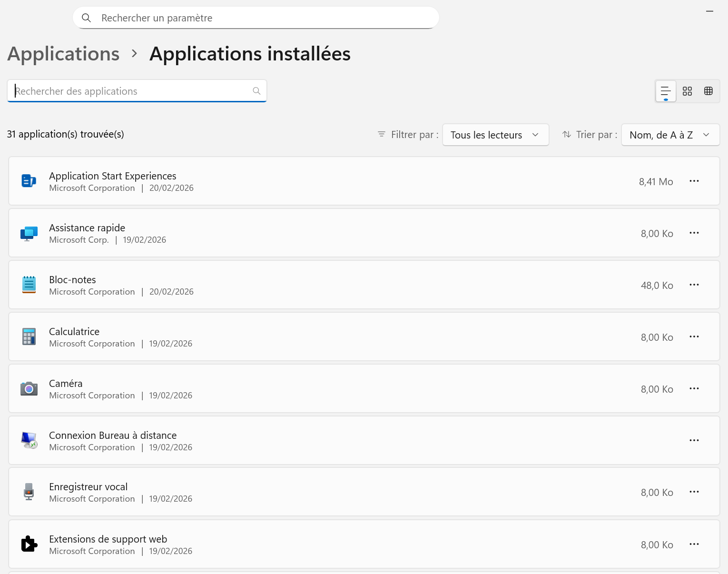Click the 48,0 Ko size value
The height and width of the screenshot is (574, 728).
(657, 285)
